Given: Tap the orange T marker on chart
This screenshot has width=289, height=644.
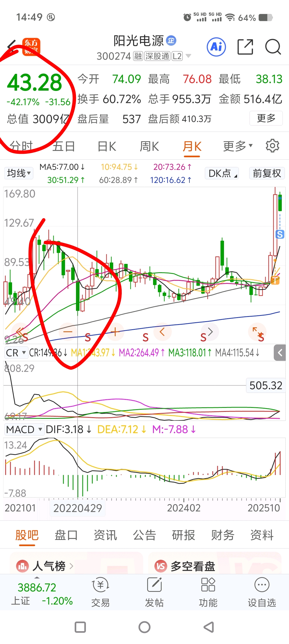Looking at the screenshot, I should click(275, 280).
